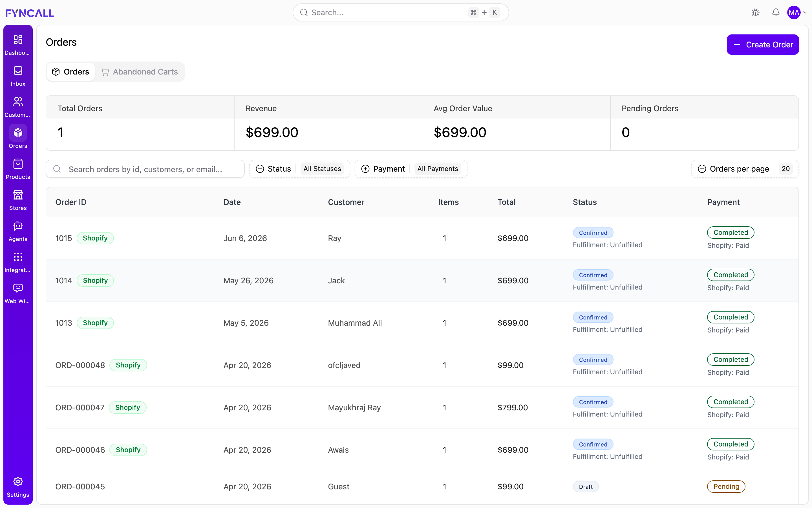Change orders per page value 20

[x=785, y=169]
